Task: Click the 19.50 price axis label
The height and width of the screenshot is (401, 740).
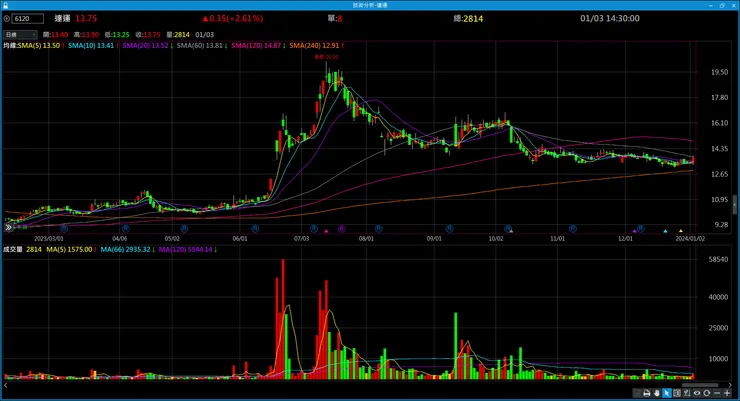Action: coord(720,72)
